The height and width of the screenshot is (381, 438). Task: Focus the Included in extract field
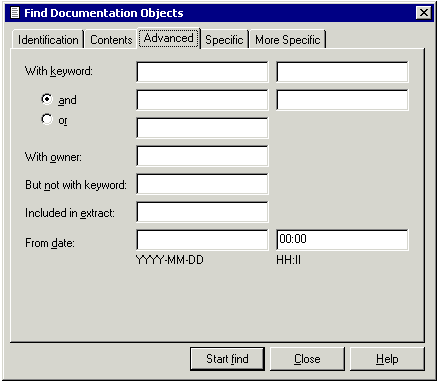202,212
